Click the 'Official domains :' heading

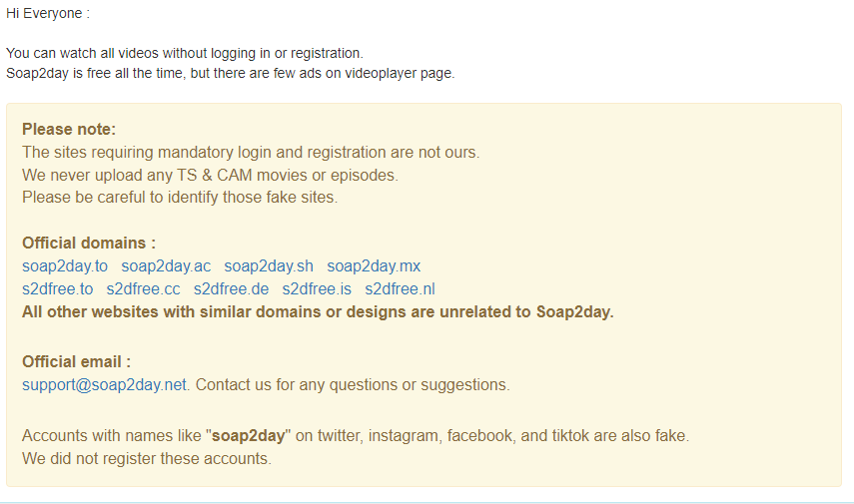(x=89, y=243)
